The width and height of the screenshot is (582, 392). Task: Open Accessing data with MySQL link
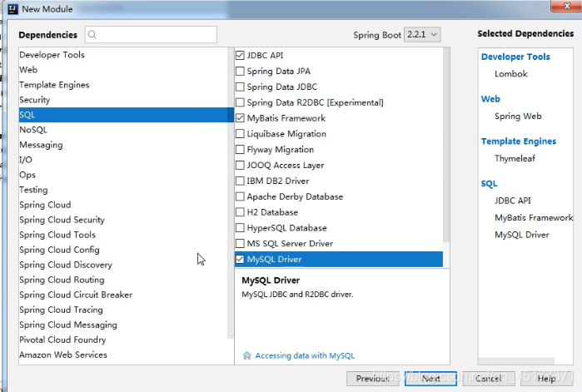pos(305,355)
